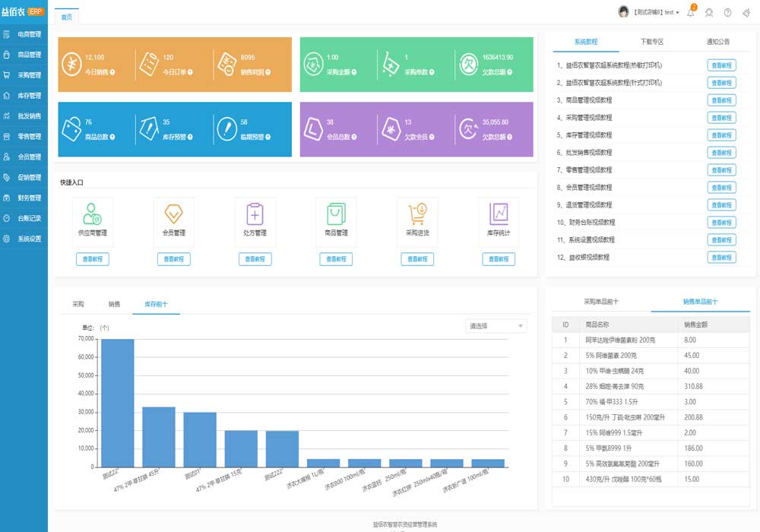760x532 pixels.
Task: Select the 采购单品前十 tab
Action: [601, 302]
